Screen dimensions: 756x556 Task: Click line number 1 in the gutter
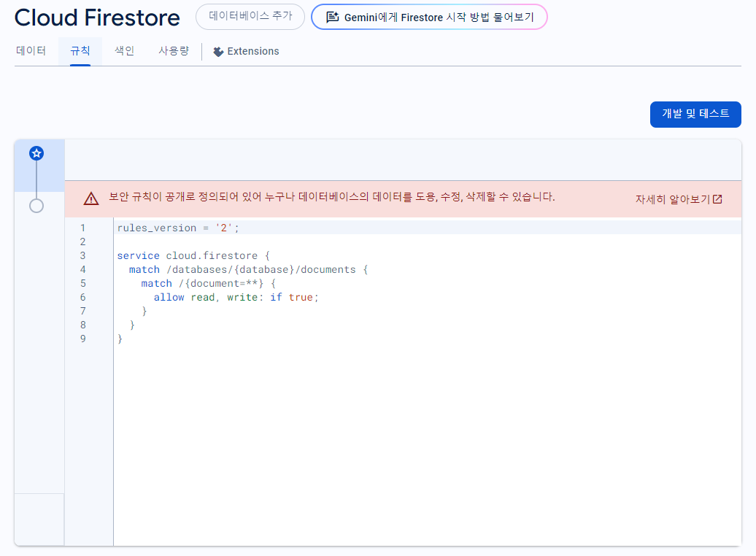[83, 228]
